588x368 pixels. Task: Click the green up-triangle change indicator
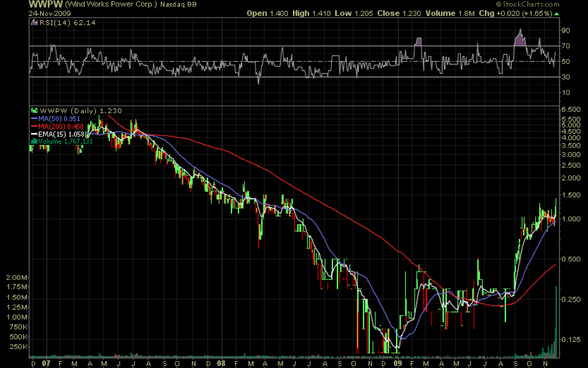pos(556,13)
